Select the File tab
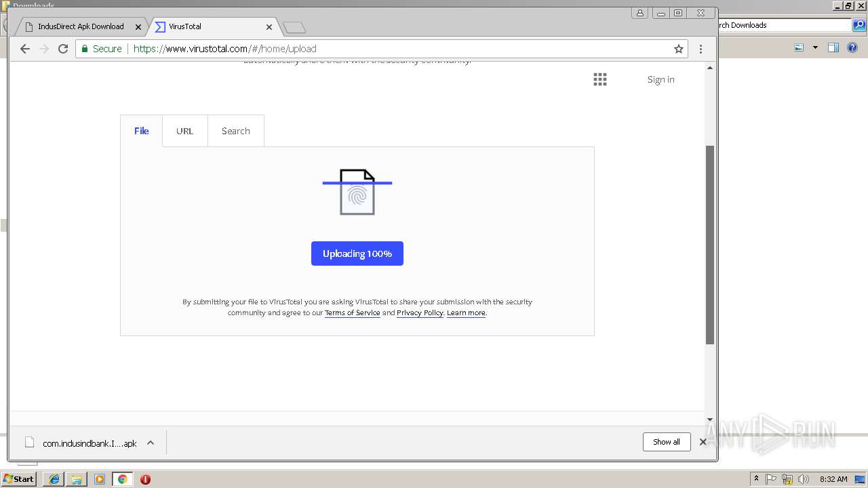This screenshot has height=488, width=868. click(141, 131)
